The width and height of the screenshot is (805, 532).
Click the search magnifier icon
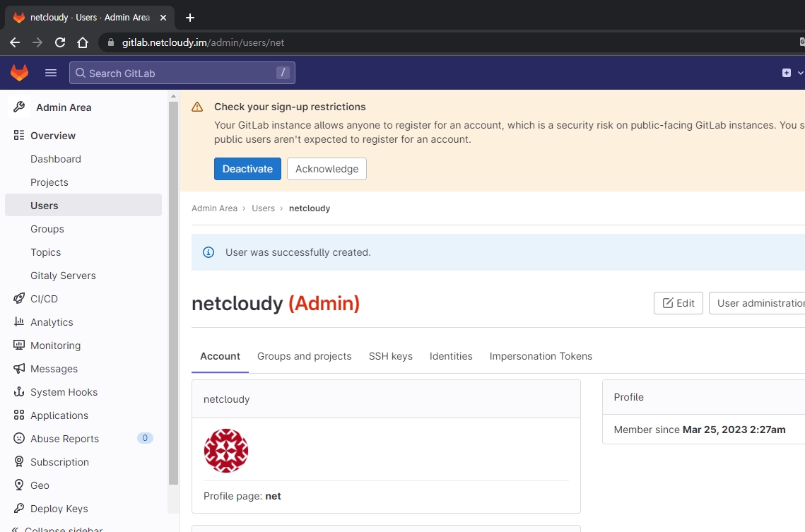pos(81,73)
